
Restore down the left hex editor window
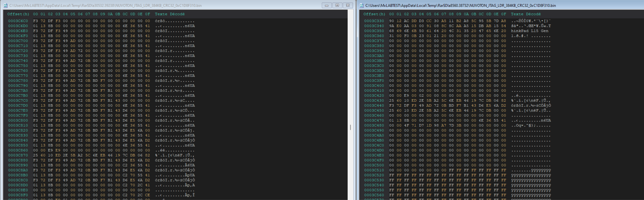[x=337, y=5]
